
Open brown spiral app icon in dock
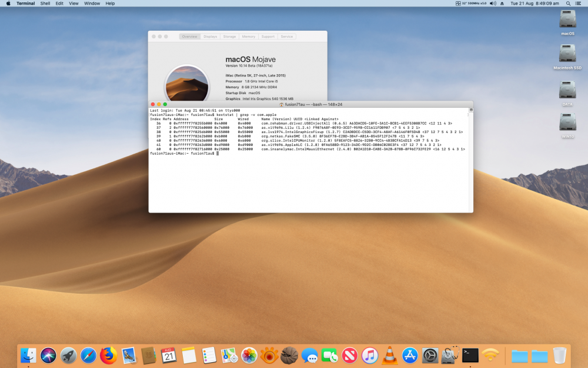pos(289,355)
